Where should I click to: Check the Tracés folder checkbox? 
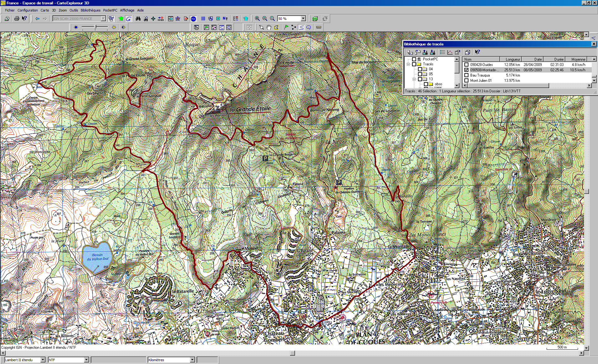click(x=414, y=64)
